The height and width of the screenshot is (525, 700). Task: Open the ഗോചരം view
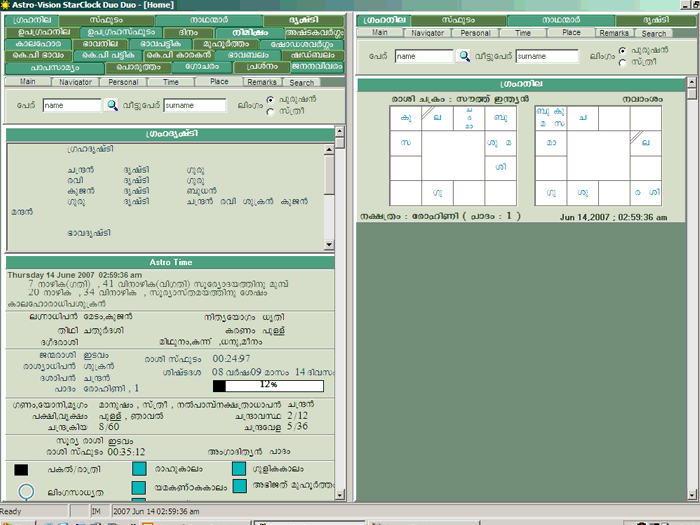coord(202,67)
